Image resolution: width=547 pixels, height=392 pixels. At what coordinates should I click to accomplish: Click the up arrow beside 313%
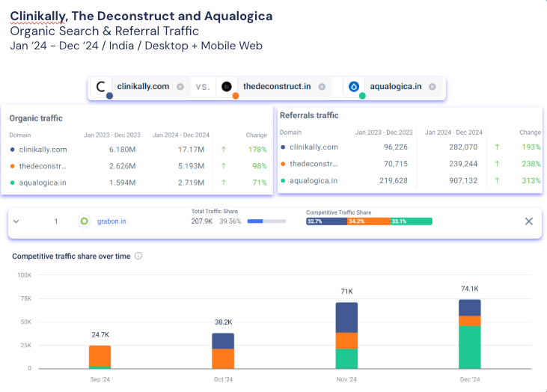[497, 180]
